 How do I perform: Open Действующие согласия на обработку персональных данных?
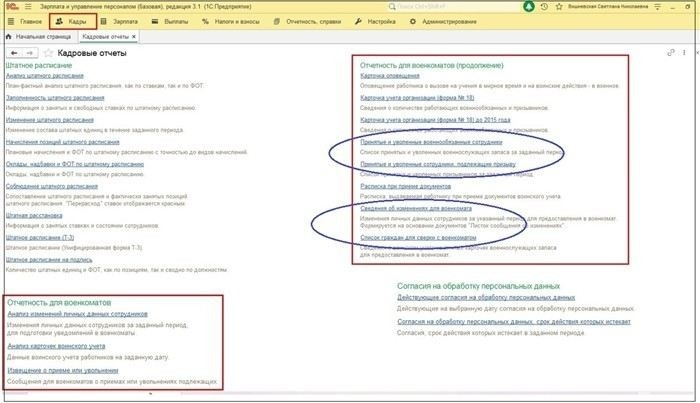pos(486,297)
